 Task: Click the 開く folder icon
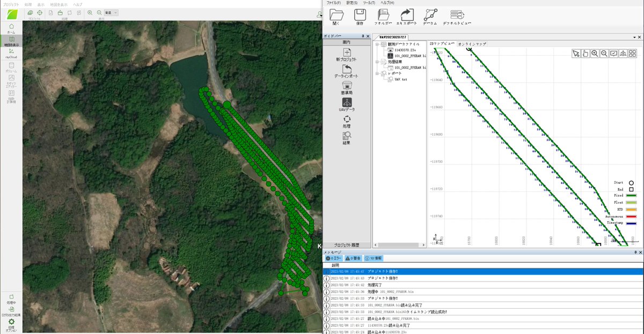[336, 17]
